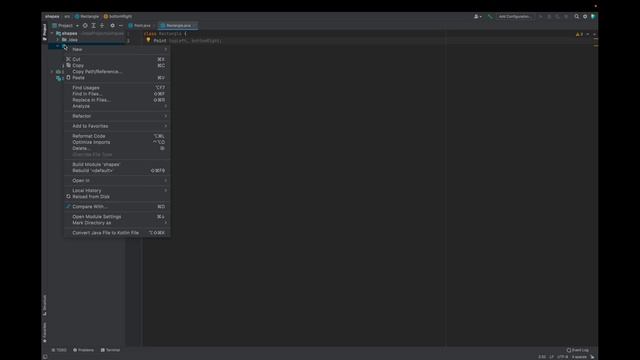Select Replace in Files
The height and width of the screenshot is (360, 640).
(x=117, y=100)
